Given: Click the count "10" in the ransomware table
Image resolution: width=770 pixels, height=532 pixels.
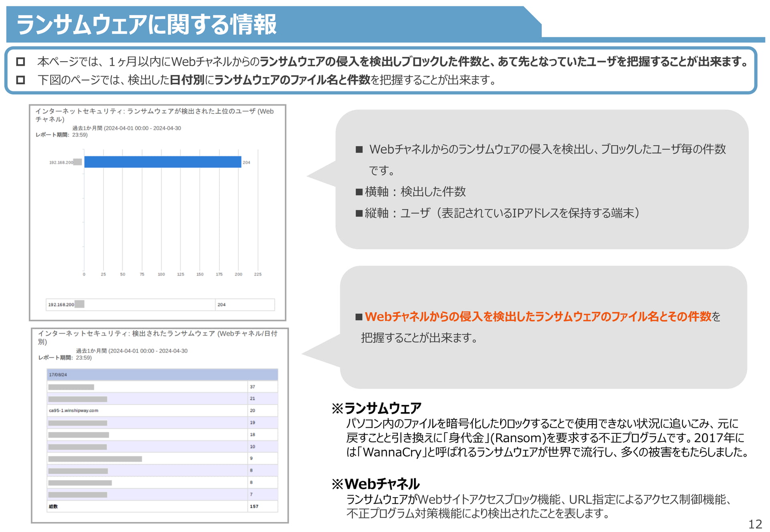Looking at the screenshot, I should tap(252, 447).
